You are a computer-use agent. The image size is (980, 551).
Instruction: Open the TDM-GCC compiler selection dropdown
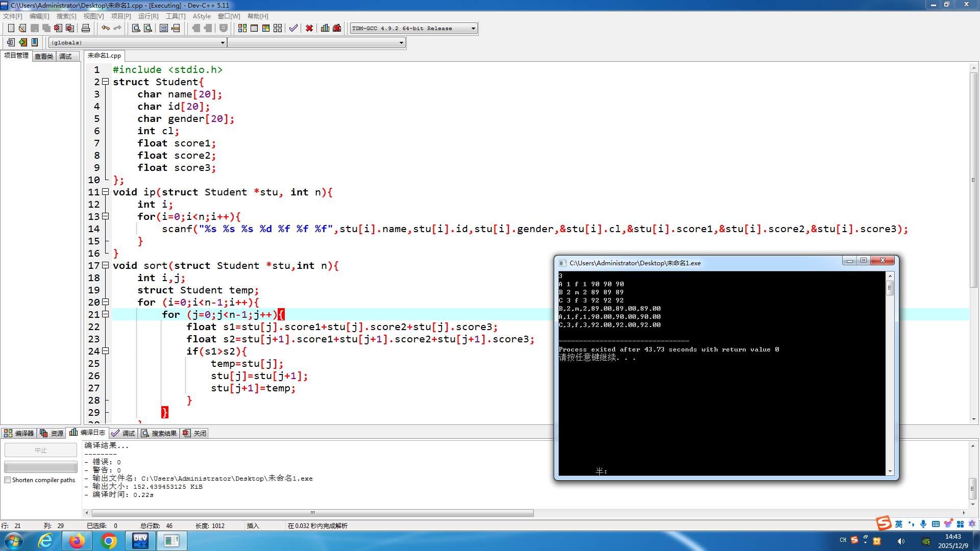click(x=473, y=29)
